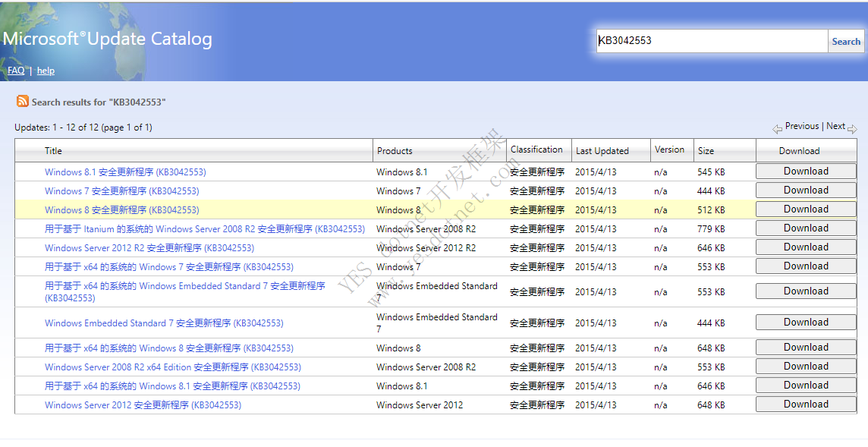The width and height of the screenshot is (868, 447).
Task: Select Windows Server 2012 R2 in Products column
Action: 426,247
